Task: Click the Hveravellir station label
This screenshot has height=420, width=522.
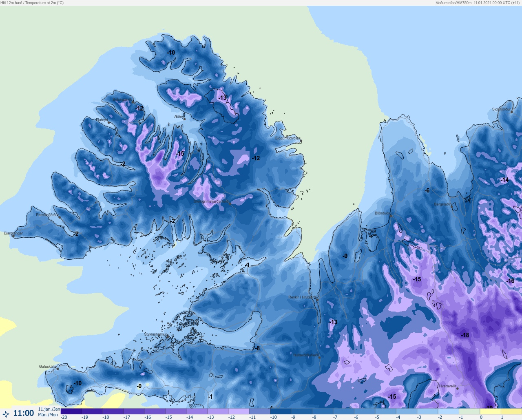Action: (x=448, y=386)
